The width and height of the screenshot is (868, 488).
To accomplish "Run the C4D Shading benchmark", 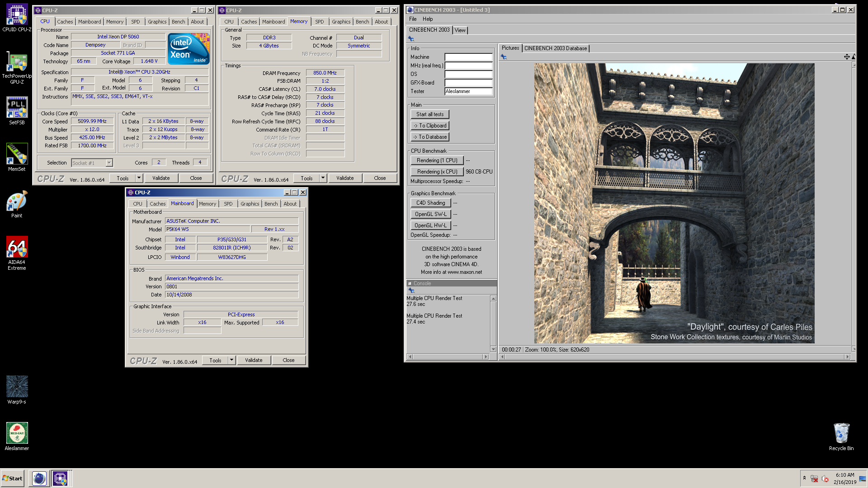I will point(431,203).
